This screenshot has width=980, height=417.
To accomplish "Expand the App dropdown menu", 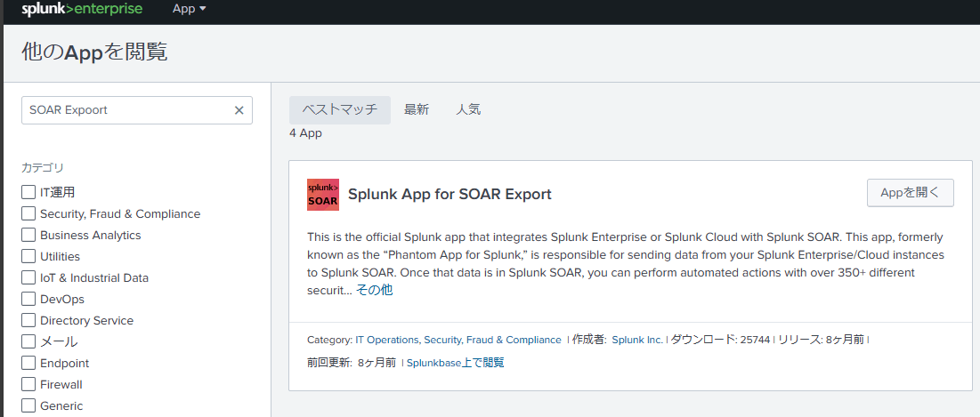I will (x=190, y=10).
